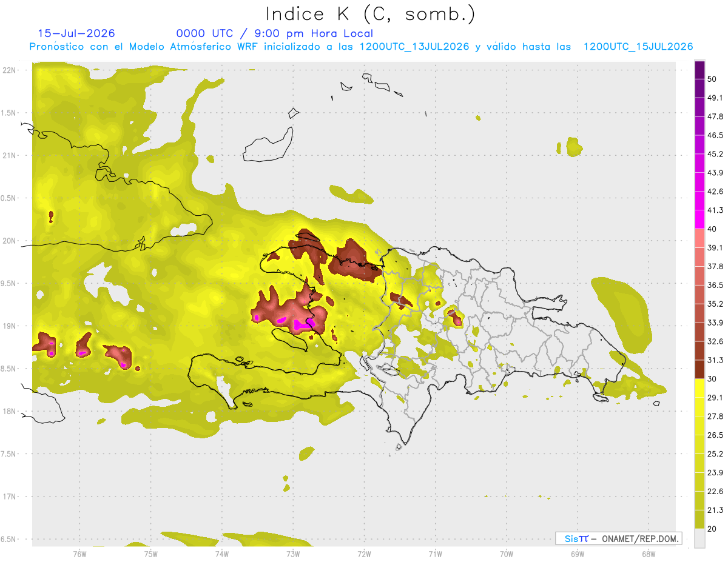Click the "18N" latitude axis label
This screenshot has height=562, width=728.
(10, 411)
